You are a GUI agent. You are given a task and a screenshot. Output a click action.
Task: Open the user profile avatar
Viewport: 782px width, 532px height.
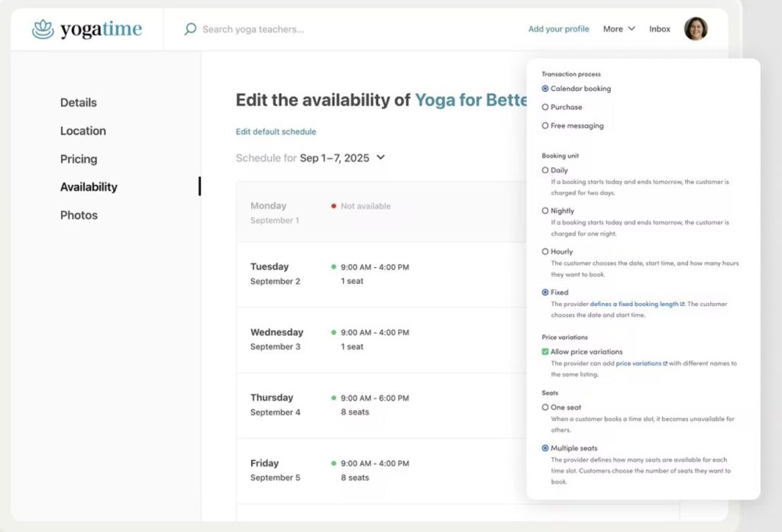pyautogui.click(x=695, y=29)
